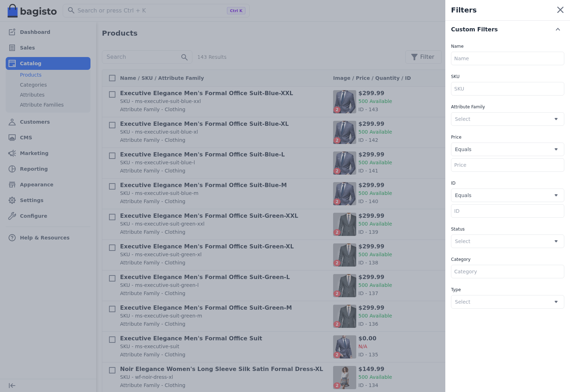Click the Marketing megaphone icon
Screen dimensions: 570x392
(12, 153)
